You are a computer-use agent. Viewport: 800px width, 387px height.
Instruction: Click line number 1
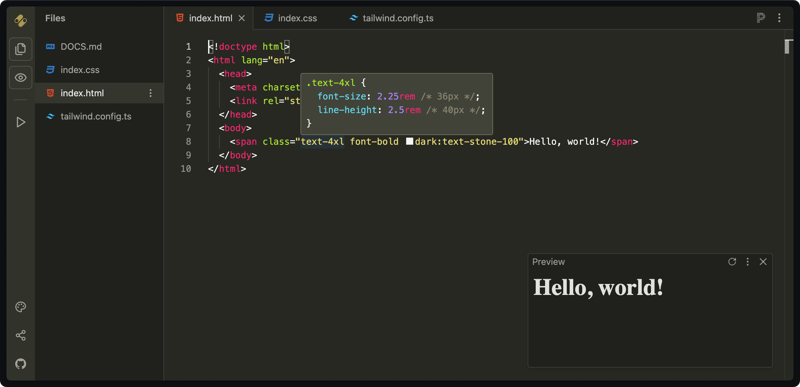(188, 47)
